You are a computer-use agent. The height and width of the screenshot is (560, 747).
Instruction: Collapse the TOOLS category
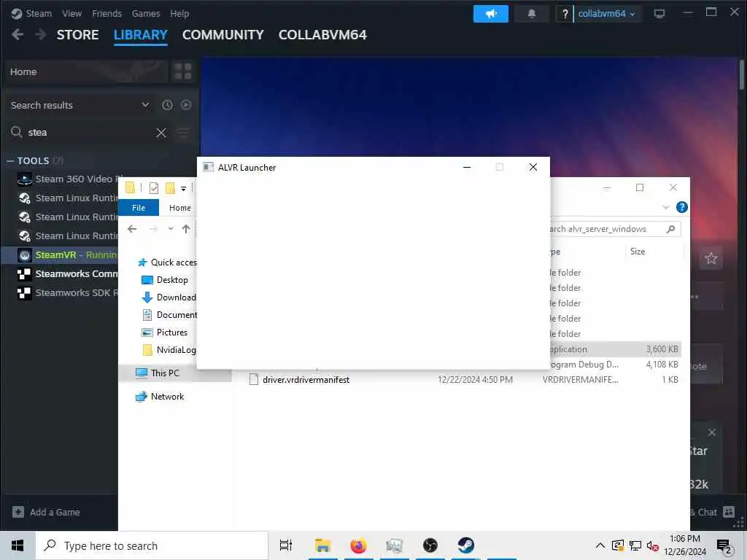pyautogui.click(x=10, y=161)
